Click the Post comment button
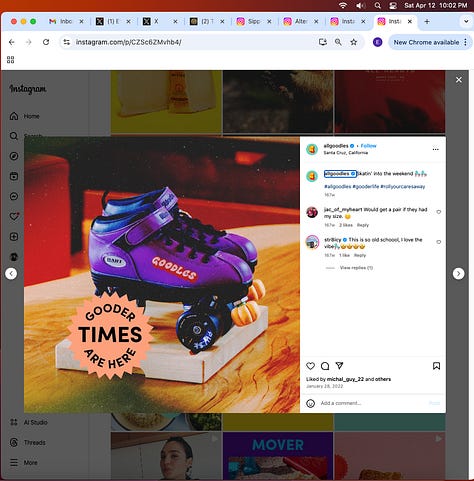 point(434,403)
